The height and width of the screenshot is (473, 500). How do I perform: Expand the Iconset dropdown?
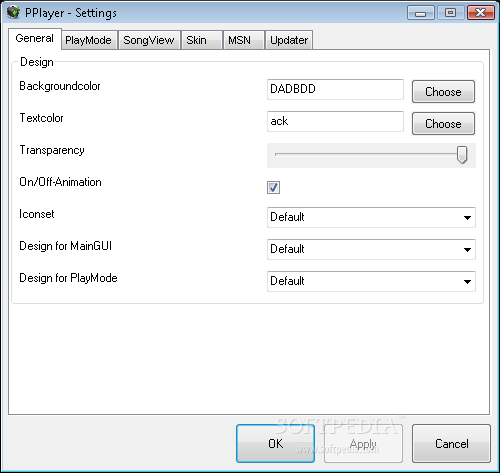tap(371, 217)
